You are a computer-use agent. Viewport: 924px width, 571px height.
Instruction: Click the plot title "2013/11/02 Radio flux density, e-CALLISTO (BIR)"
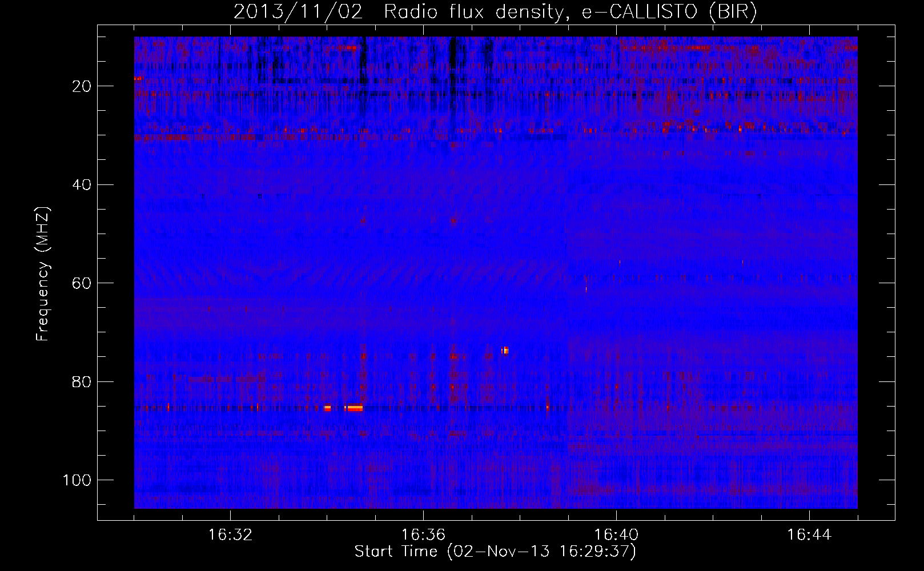(x=495, y=12)
